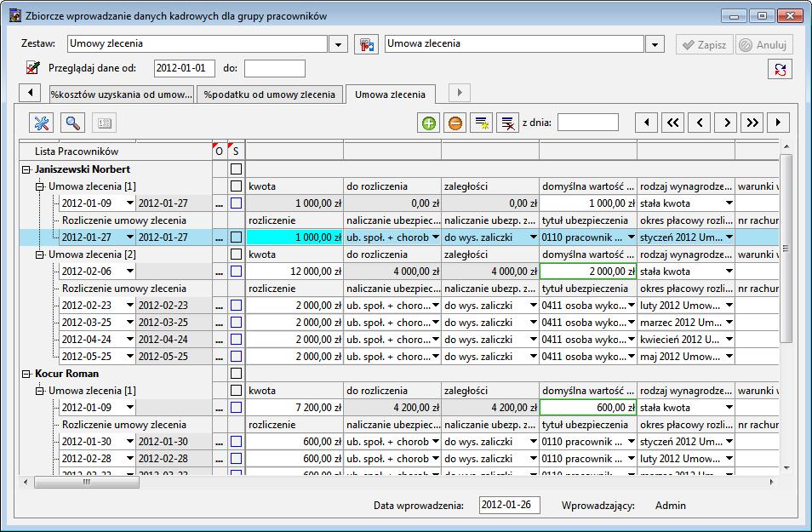Image resolution: width=812 pixels, height=532 pixels.
Task: Go to the first record with the solid left arrow
Action: [646, 123]
